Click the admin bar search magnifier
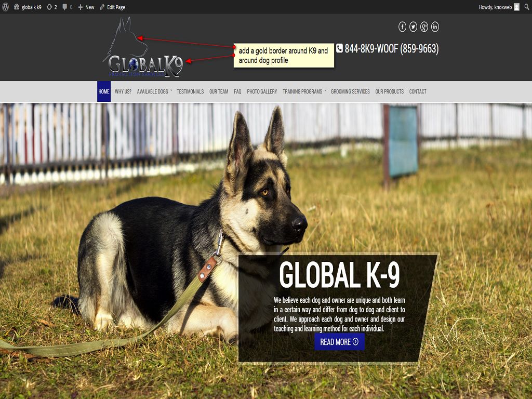Viewport: 532px width, 399px height. [x=527, y=7]
